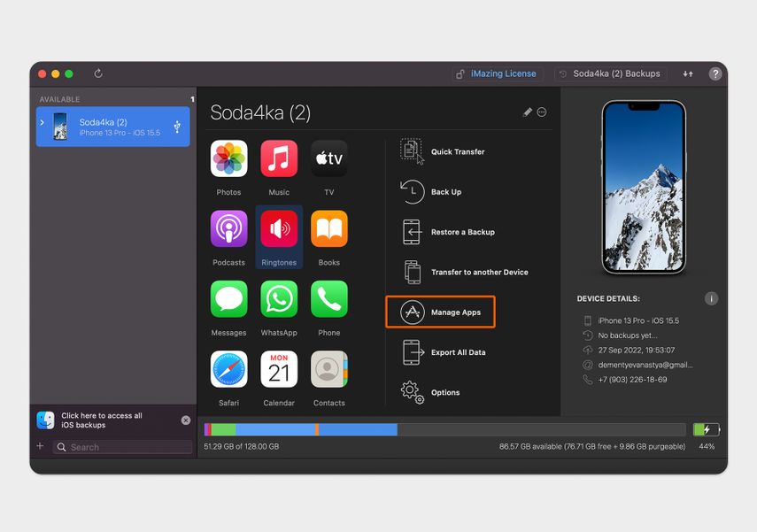Click the transfers arrows icon
Image resolution: width=757 pixels, height=532 pixels.
tap(688, 73)
